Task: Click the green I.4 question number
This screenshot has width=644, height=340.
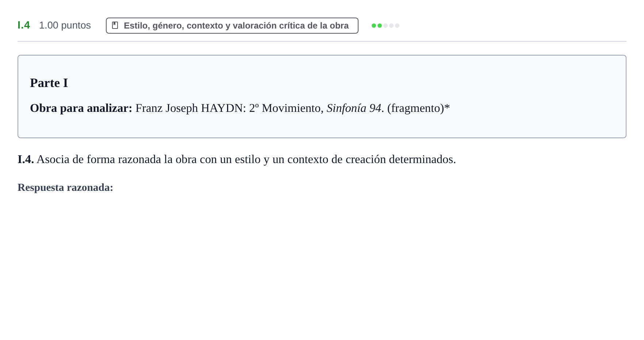Action: coord(24,25)
